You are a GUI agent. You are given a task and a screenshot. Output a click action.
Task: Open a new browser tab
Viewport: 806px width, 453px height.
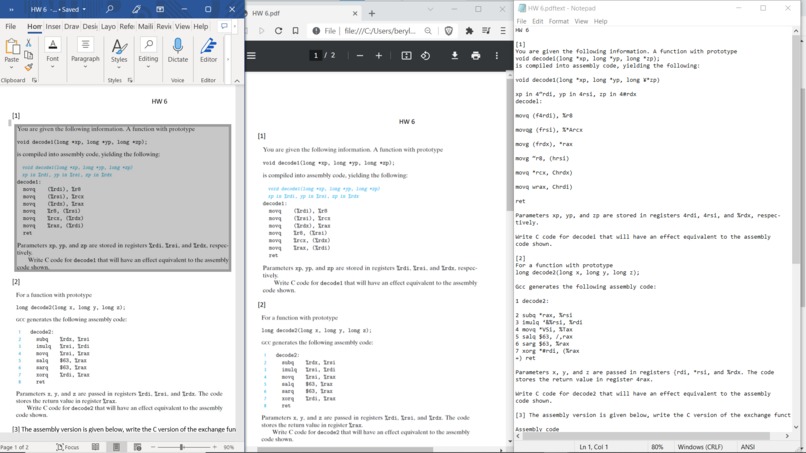point(372,13)
